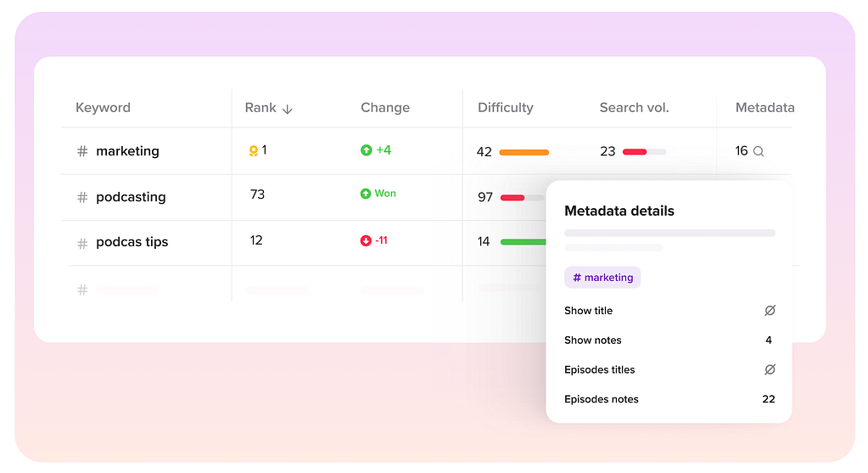
Task: Click the orange difficulty bar for marketing
Action: (524, 152)
